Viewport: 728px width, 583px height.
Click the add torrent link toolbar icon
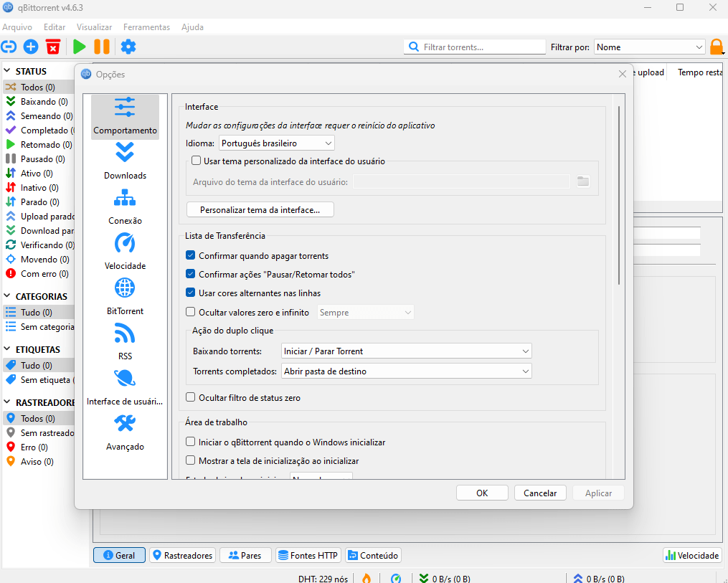tap(9, 47)
